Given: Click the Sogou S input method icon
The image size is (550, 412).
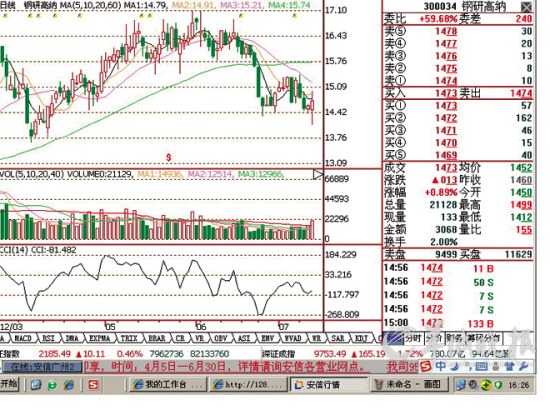Looking at the screenshot, I should (426, 367).
